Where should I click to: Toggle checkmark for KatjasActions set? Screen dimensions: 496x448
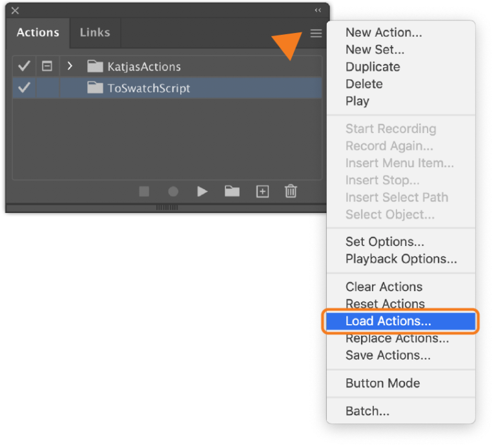pyautogui.click(x=24, y=66)
